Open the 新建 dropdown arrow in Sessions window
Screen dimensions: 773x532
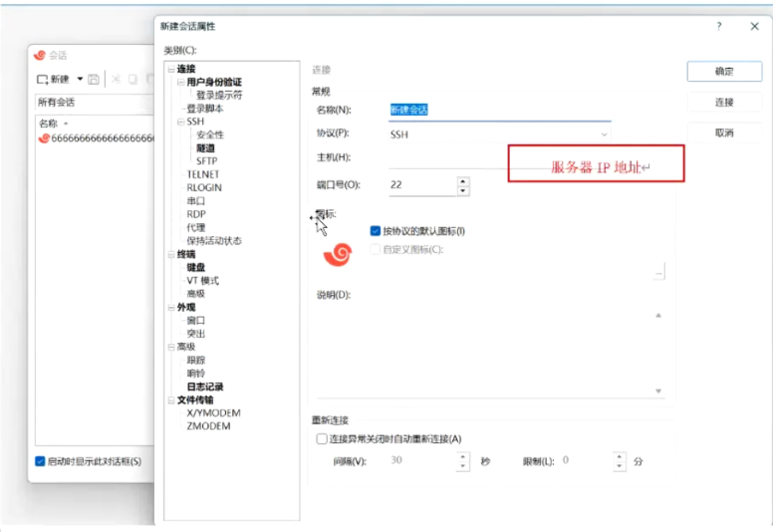click(80, 79)
